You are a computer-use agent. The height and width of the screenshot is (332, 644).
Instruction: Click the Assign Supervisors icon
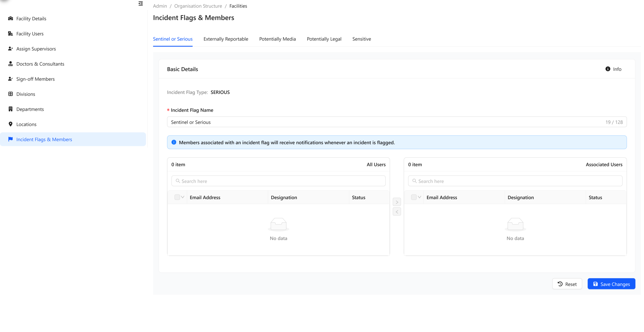[10, 49]
